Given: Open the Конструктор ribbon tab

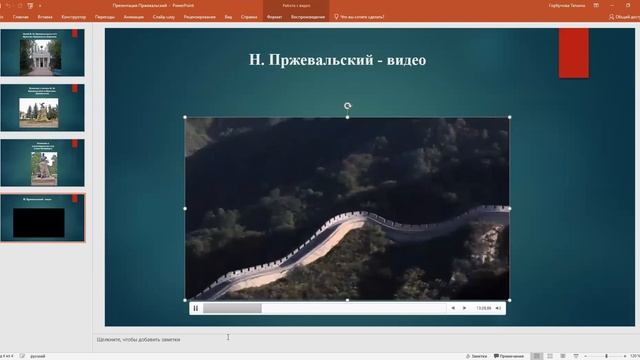Looking at the screenshot, I should [x=73, y=17].
